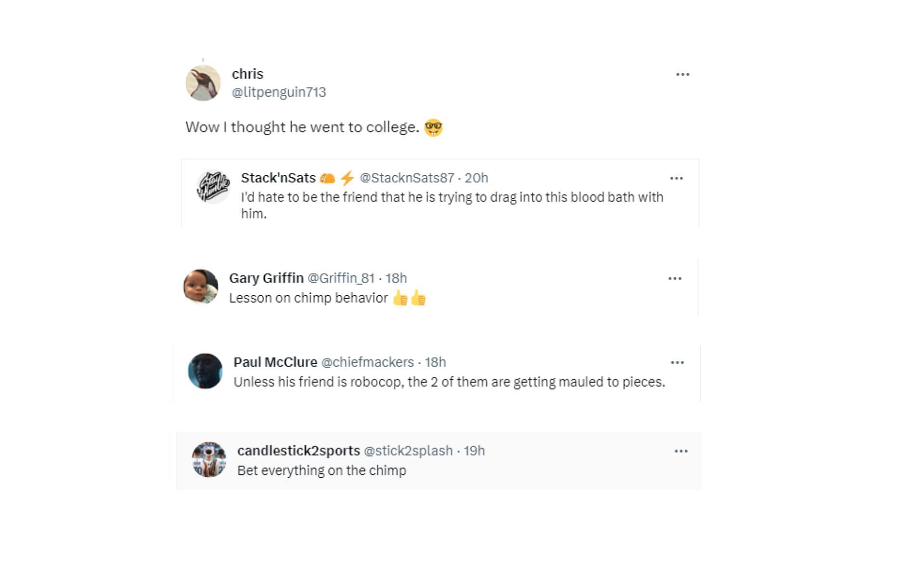Open more options on Gary Griffin's reply

[x=675, y=278]
